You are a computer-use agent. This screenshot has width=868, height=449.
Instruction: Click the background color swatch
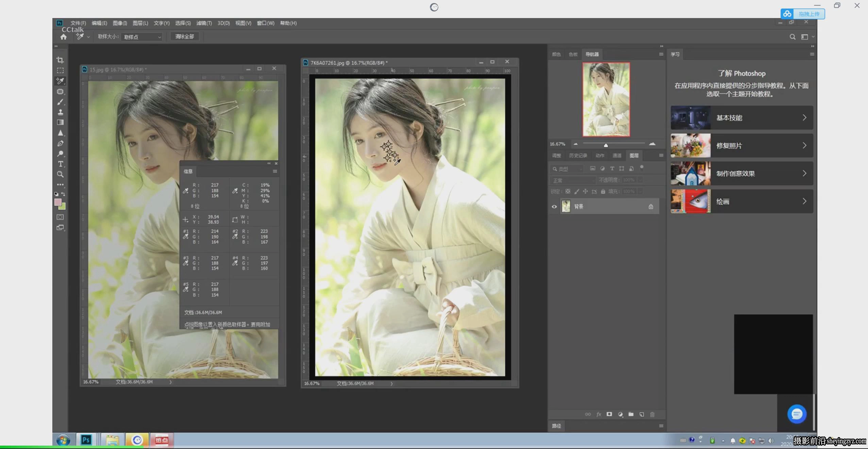click(63, 206)
